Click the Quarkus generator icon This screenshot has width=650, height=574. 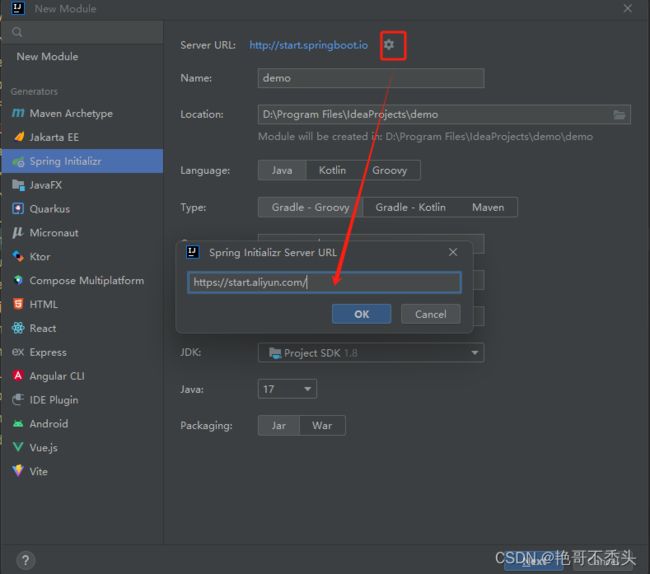[18, 208]
